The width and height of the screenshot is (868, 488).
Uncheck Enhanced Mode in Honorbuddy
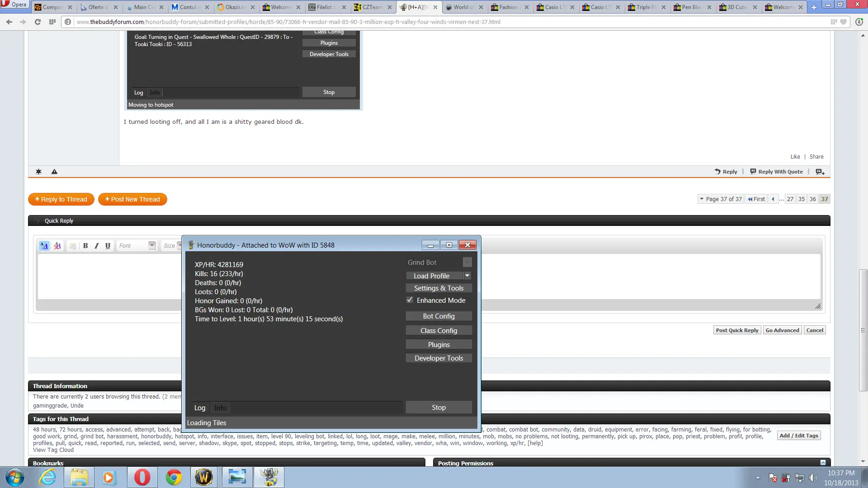[x=410, y=300]
